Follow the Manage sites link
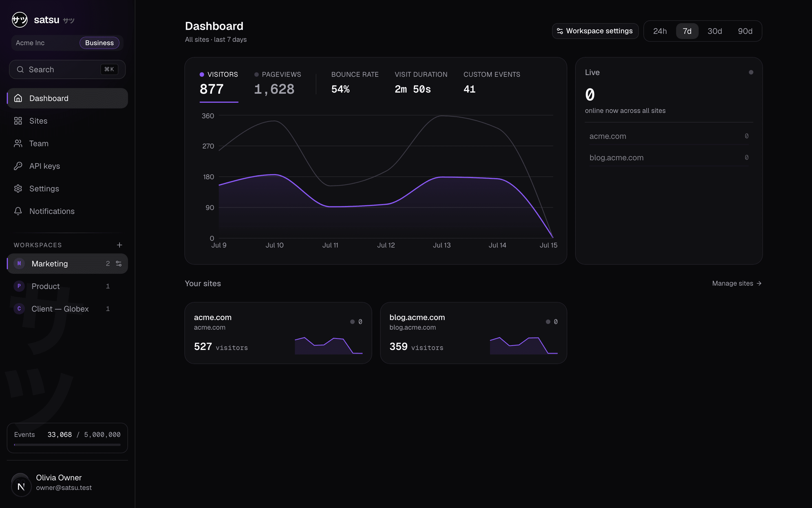Image resolution: width=812 pixels, height=508 pixels. tap(737, 284)
